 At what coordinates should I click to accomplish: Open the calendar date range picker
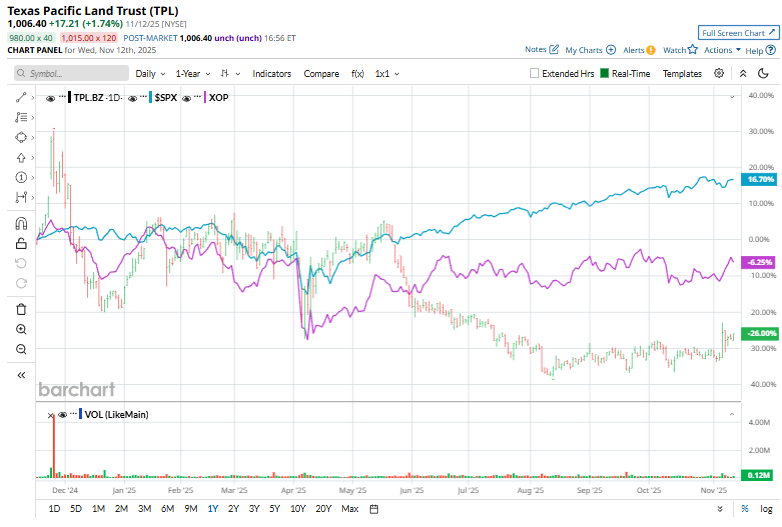tap(374, 509)
